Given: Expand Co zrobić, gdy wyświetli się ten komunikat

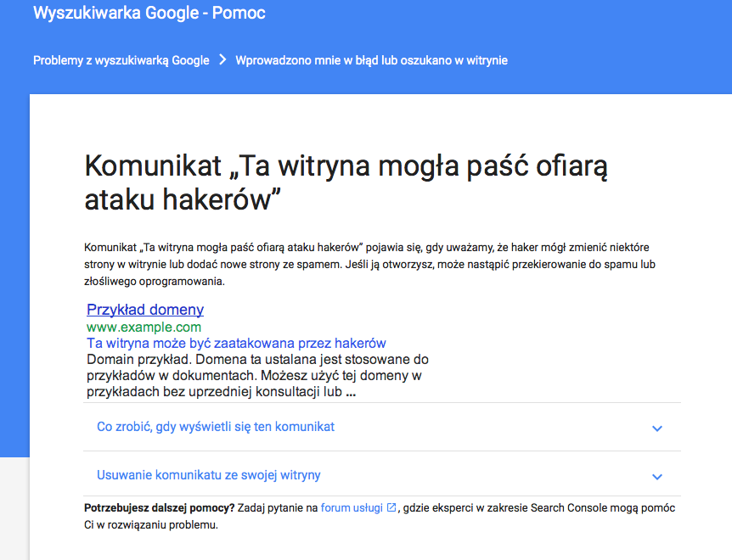Looking at the screenshot, I should click(382, 427).
